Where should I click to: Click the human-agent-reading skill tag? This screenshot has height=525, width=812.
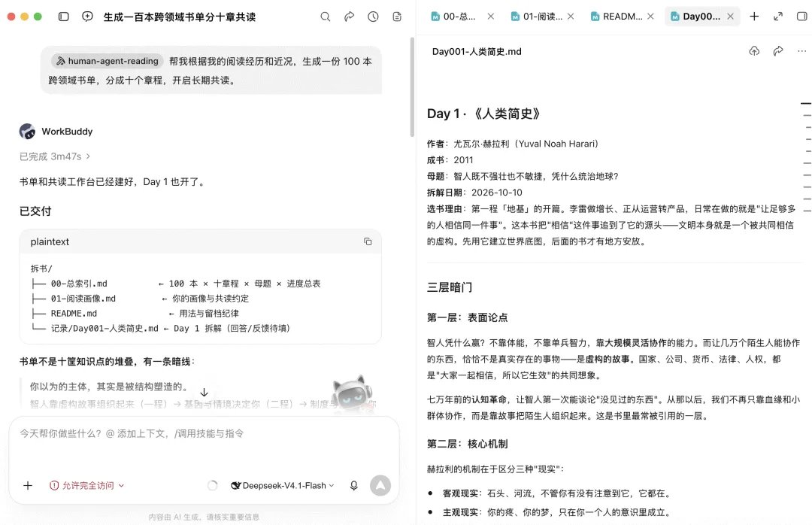[x=108, y=61]
